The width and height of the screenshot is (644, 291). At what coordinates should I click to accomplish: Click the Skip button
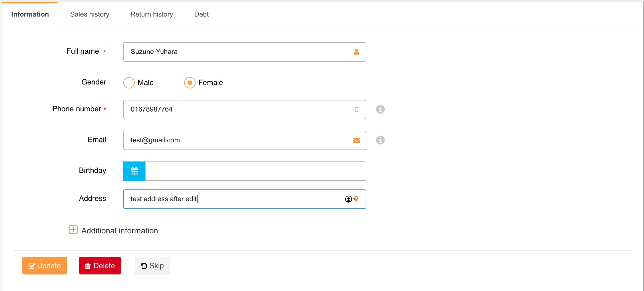coord(152,266)
